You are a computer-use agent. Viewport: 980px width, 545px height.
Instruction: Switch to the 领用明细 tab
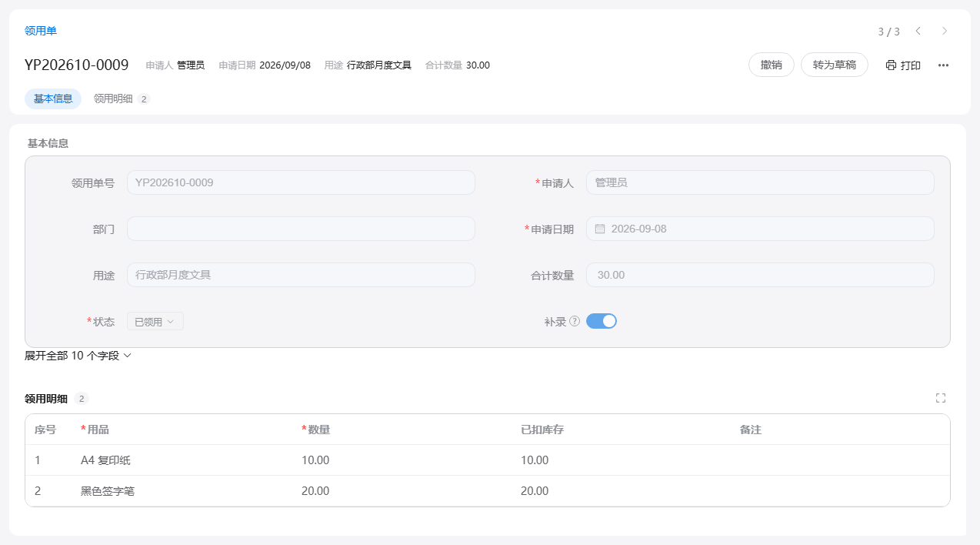coord(122,99)
